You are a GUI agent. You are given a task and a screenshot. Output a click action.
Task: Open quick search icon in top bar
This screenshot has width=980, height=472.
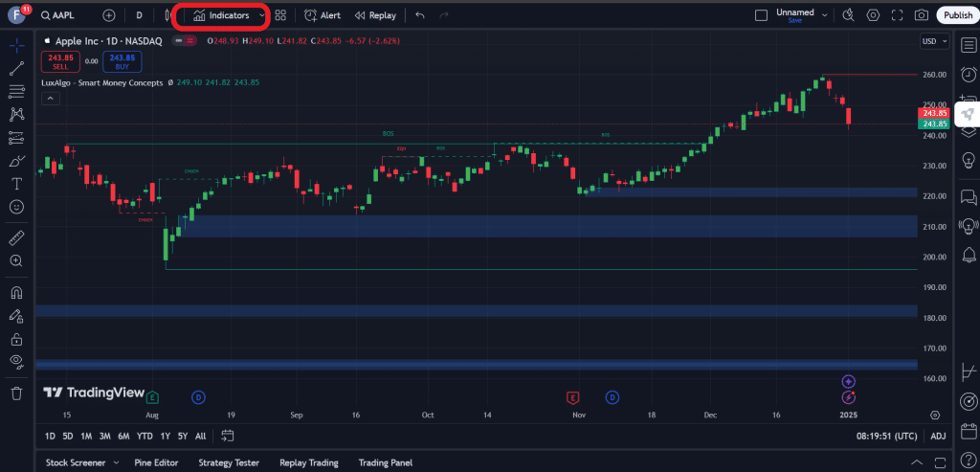(x=848, y=15)
